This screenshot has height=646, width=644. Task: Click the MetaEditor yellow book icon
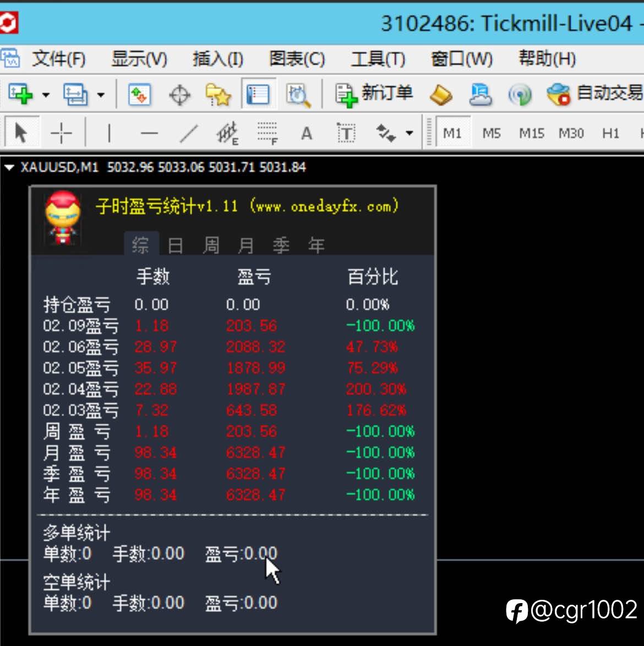441,95
